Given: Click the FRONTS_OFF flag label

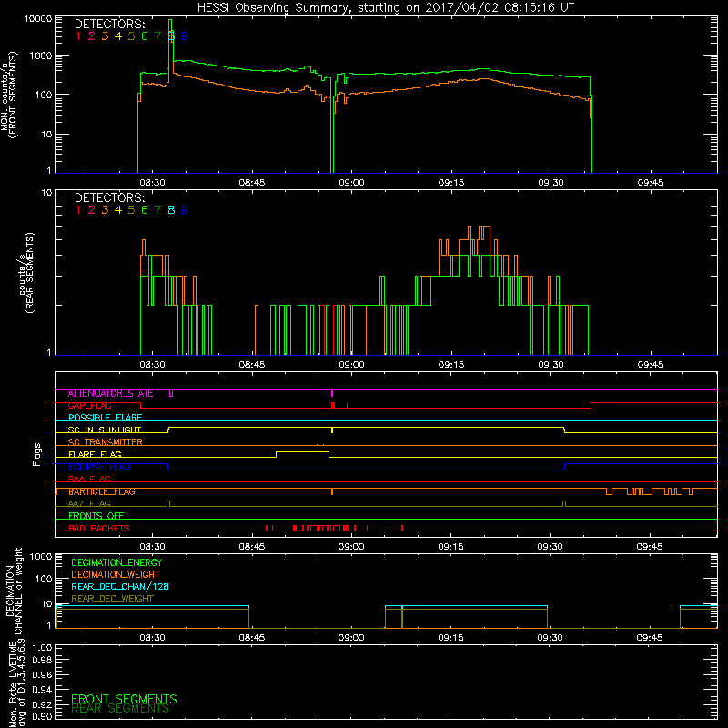Looking at the screenshot, I should [96, 516].
